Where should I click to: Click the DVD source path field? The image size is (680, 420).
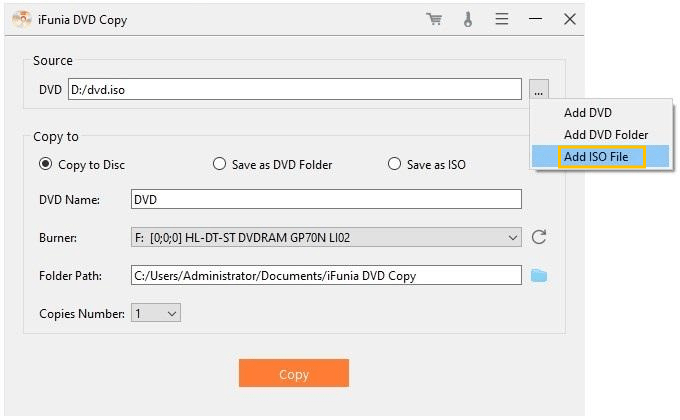point(294,90)
